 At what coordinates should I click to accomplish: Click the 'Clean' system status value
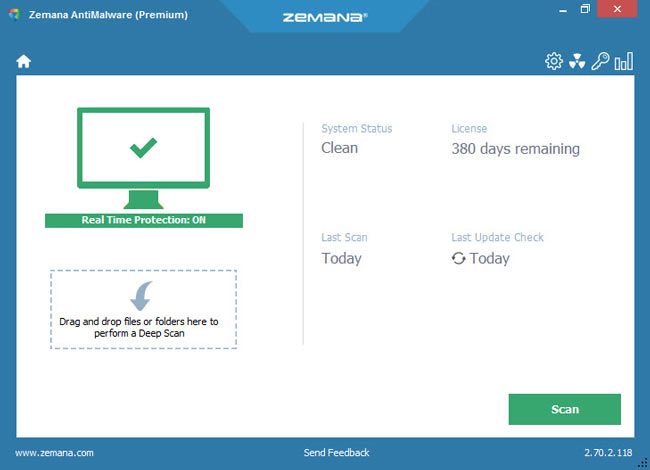click(x=340, y=148)
